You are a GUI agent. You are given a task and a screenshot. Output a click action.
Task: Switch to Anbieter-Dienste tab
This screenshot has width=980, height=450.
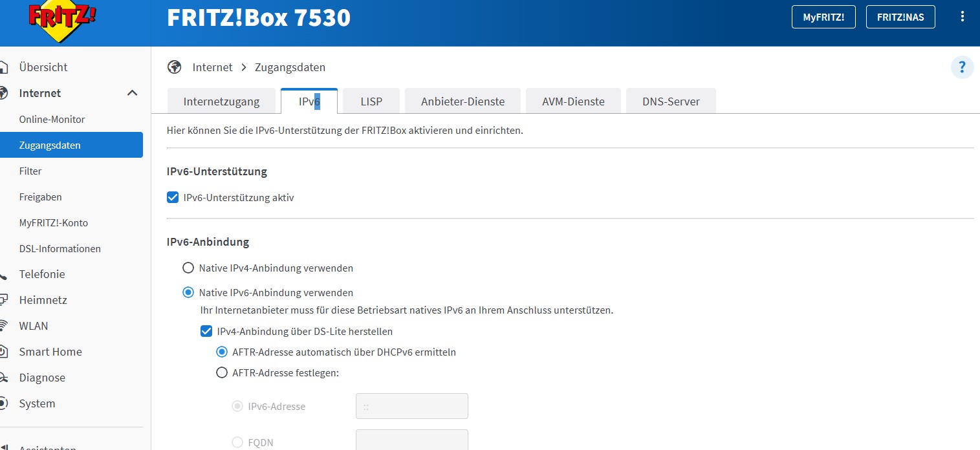coord(463,102)
